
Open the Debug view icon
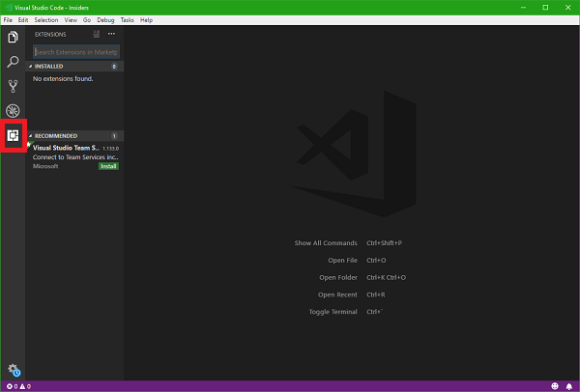[14, 111]
